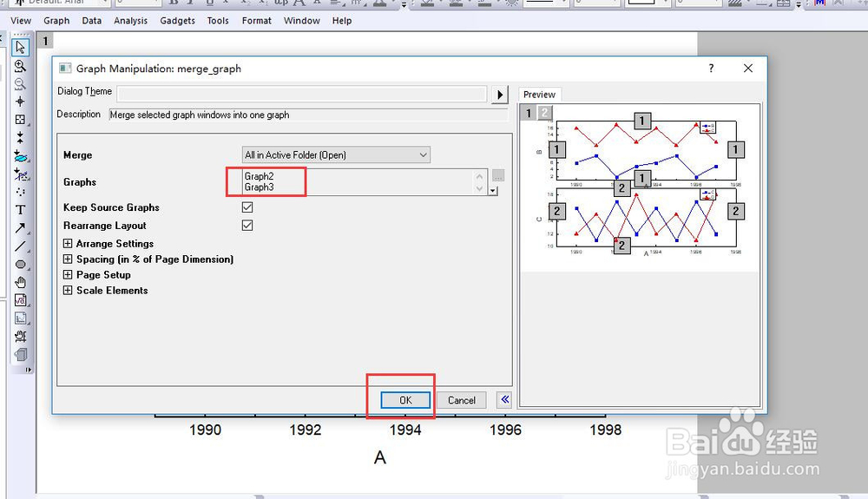Select the Pointer tool in toolbar
868x499 pixels.
[21, 48]
